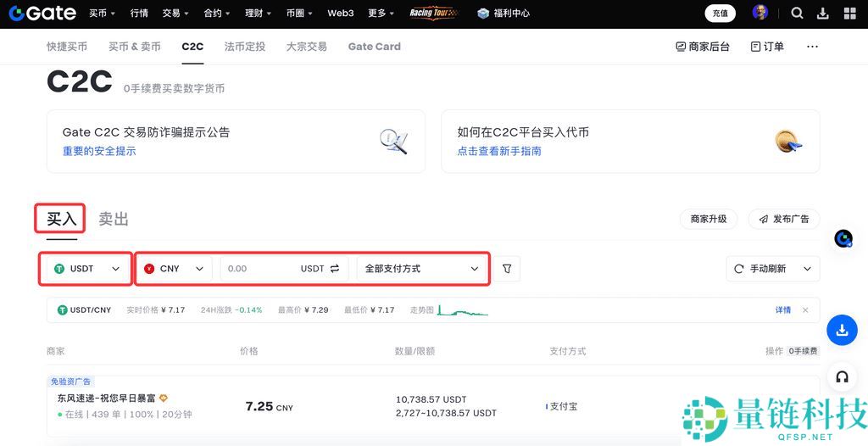Click the blue floating download button
868x446 pixels.
[x=842, y=330]
